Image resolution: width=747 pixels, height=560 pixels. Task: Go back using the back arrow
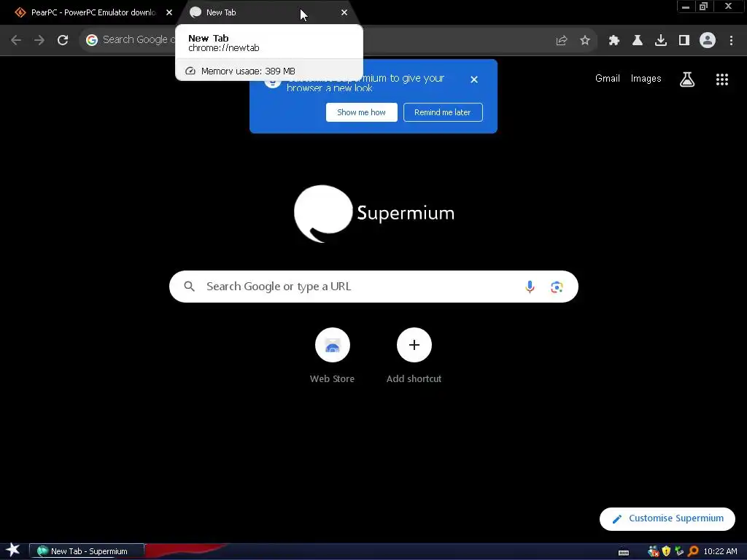(x=16, y=40)
